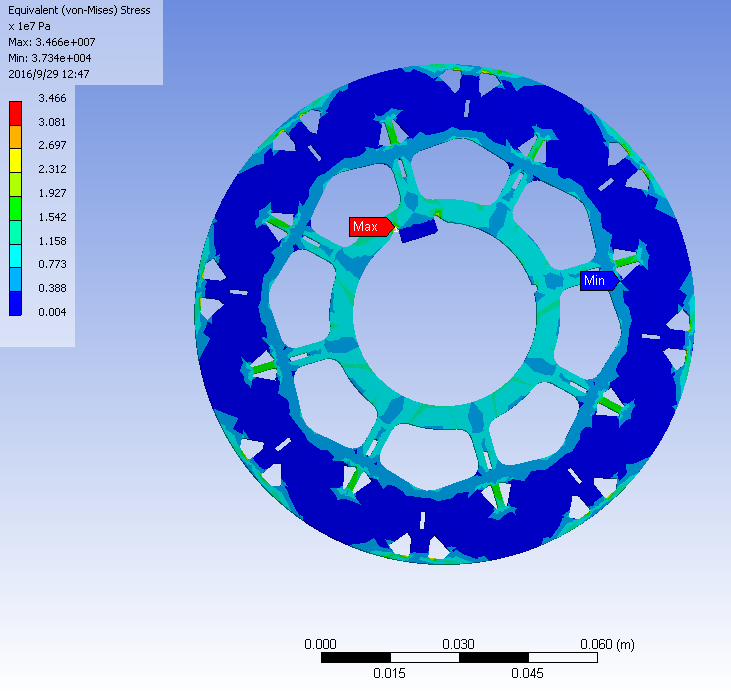Screen dimensions: 731x691
Task: Select the orange legend color band
Action: click(x=15, y=137)
